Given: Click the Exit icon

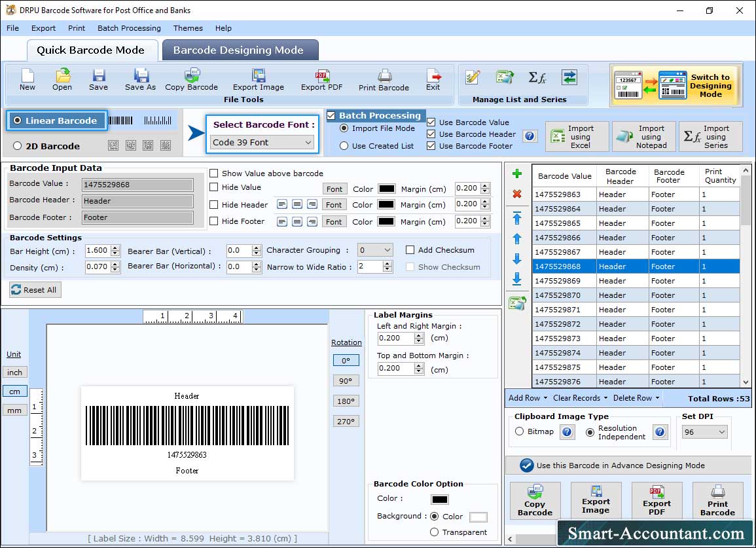Looking at the screenshot, I should (x=433, y=80).
